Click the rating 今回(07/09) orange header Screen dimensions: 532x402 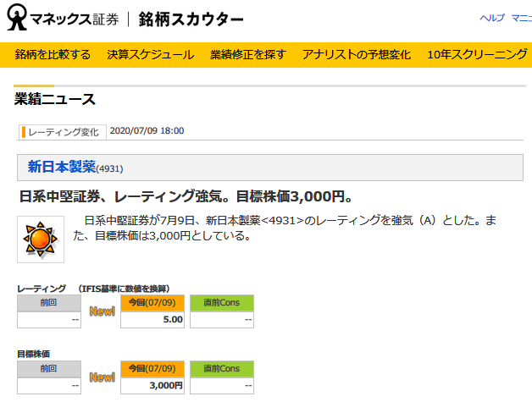coord(152,302)
